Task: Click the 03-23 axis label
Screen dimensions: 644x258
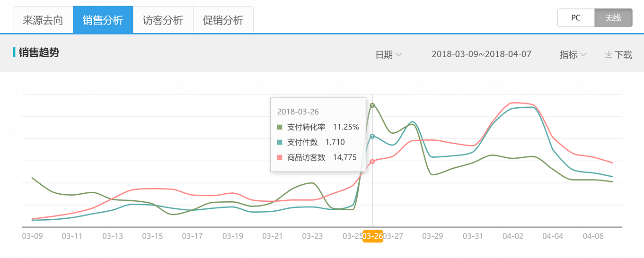Action: [312, 236]
